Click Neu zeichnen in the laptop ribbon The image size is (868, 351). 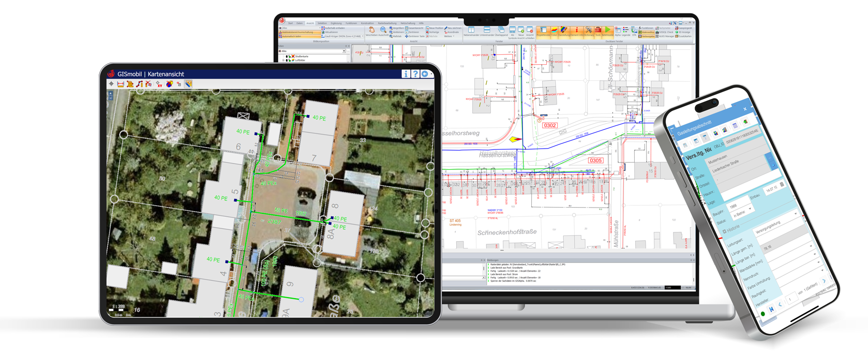[453, 28]
